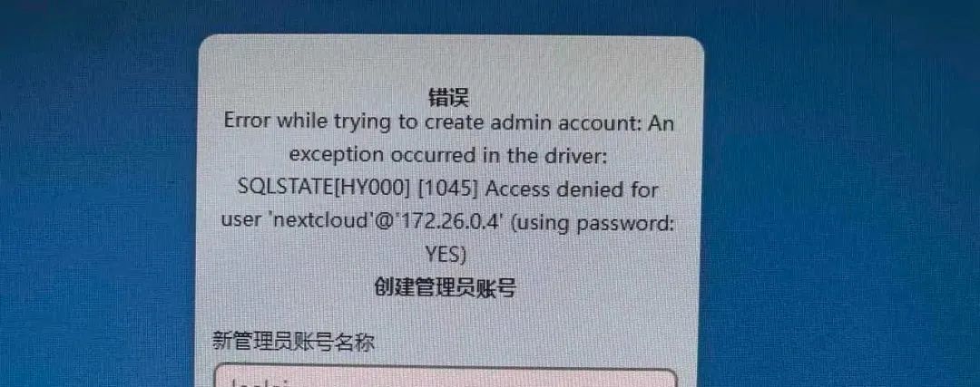The height and width of the screenshot is (387, 980).
Task: Click the 错误 error heading
Action: 448,97
